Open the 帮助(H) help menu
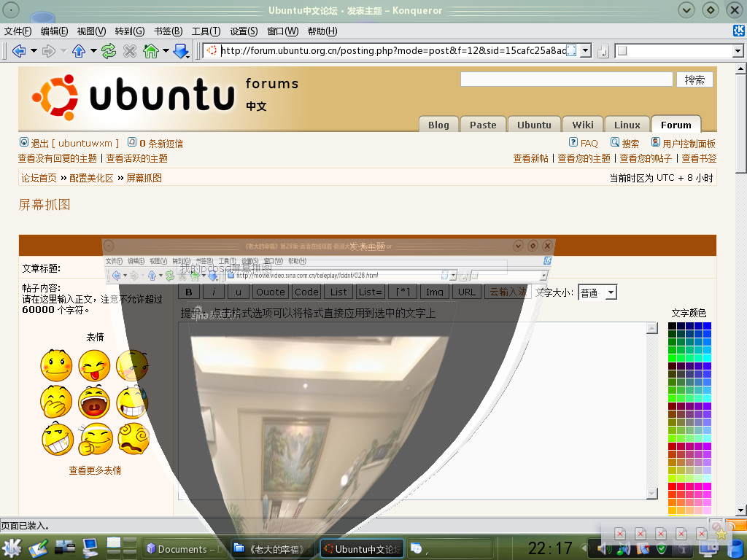747x560 pixels. click(322, 31)
